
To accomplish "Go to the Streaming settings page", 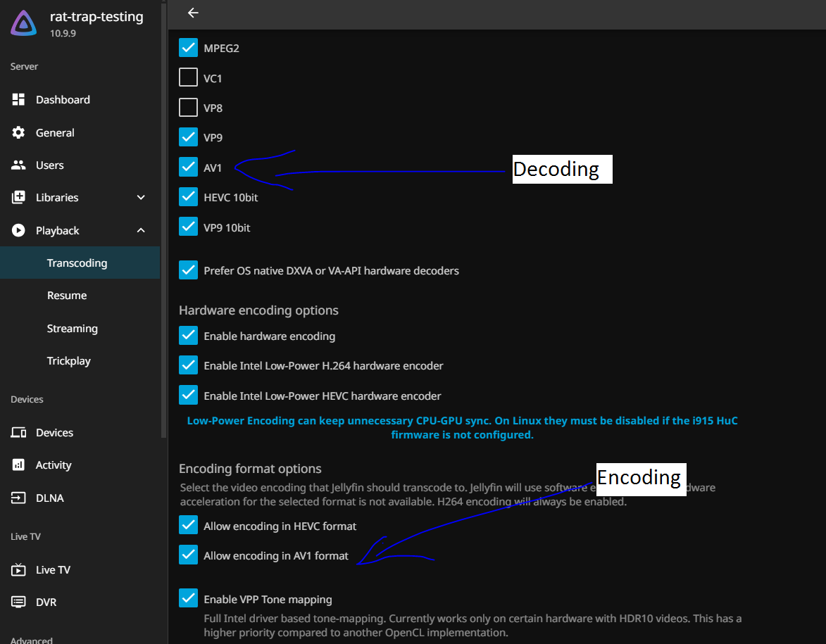I will coord(72,329).
